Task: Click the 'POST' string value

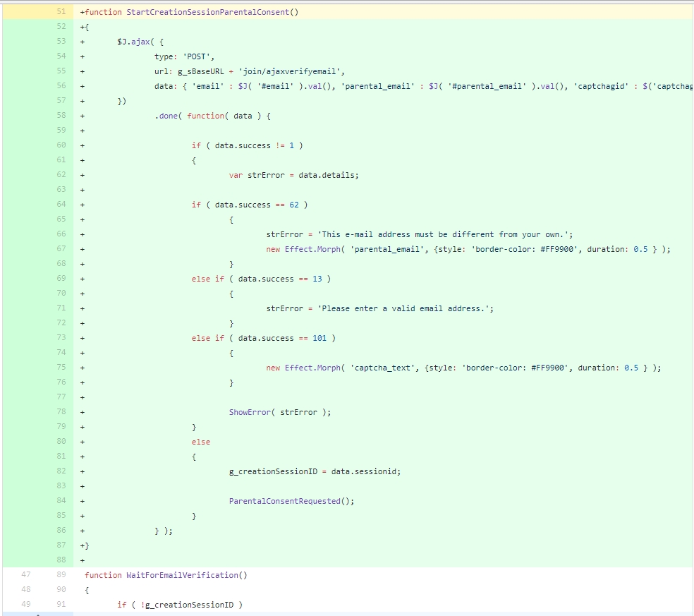Action: [x=197, y=56]
